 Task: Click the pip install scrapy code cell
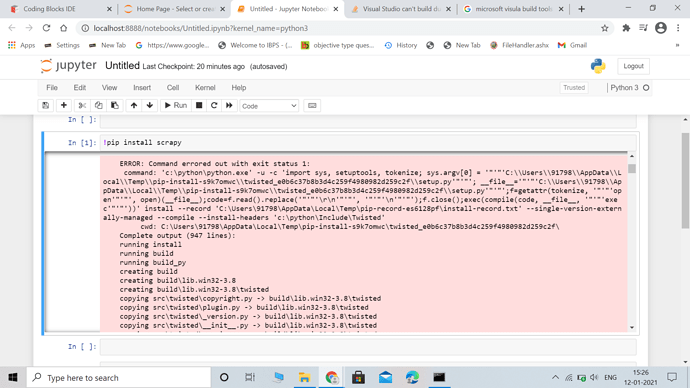coord(368,143)
